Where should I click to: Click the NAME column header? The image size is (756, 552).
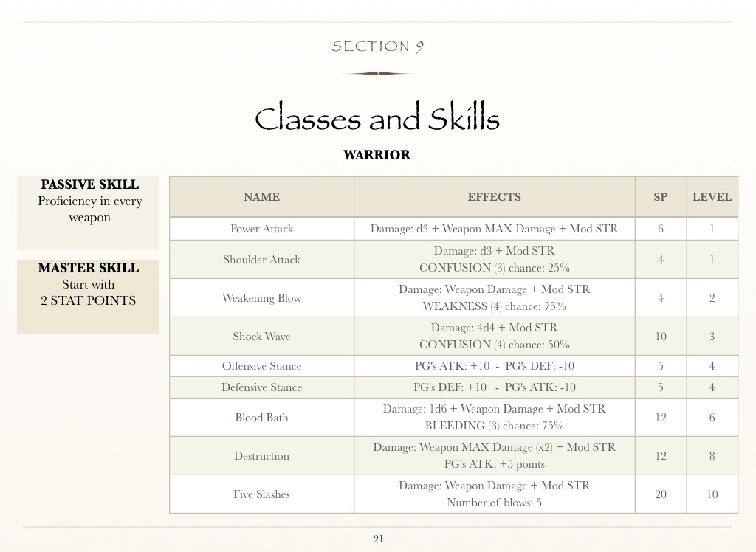tap(261, 197)
